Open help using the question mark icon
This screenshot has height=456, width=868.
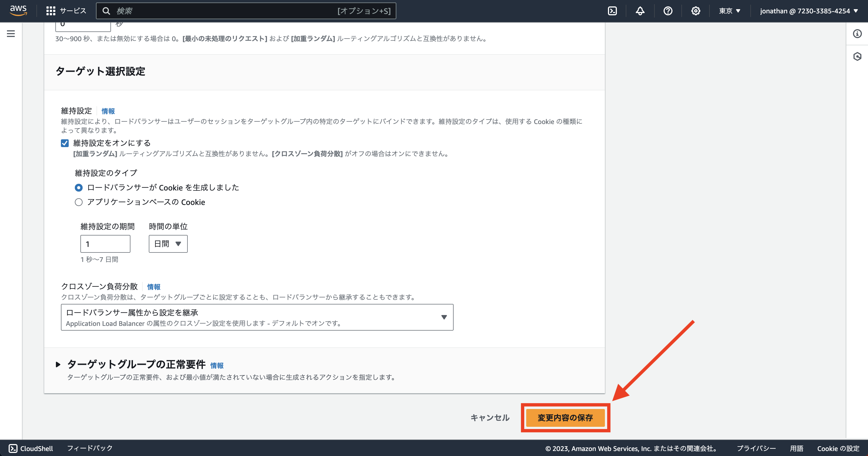point(668,11)
